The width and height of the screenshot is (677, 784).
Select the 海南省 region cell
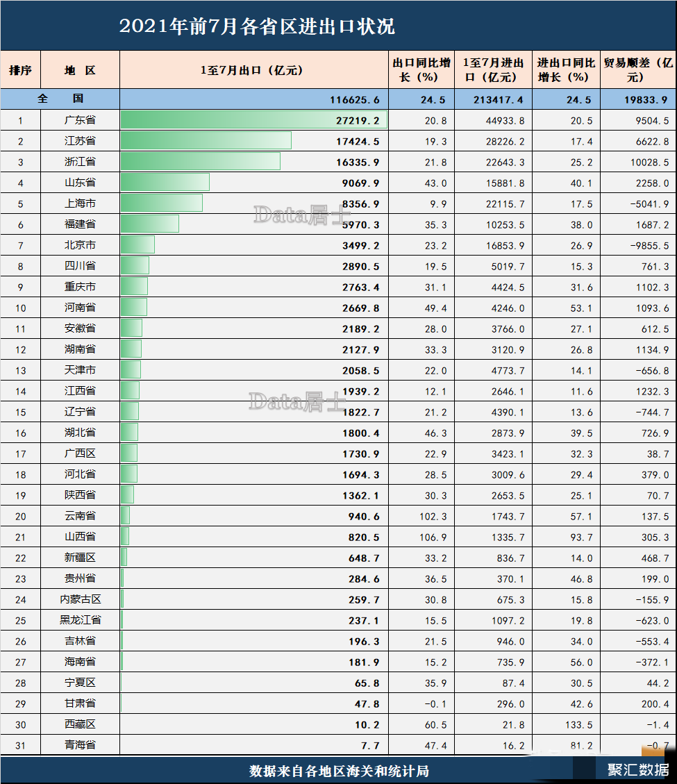80,662
